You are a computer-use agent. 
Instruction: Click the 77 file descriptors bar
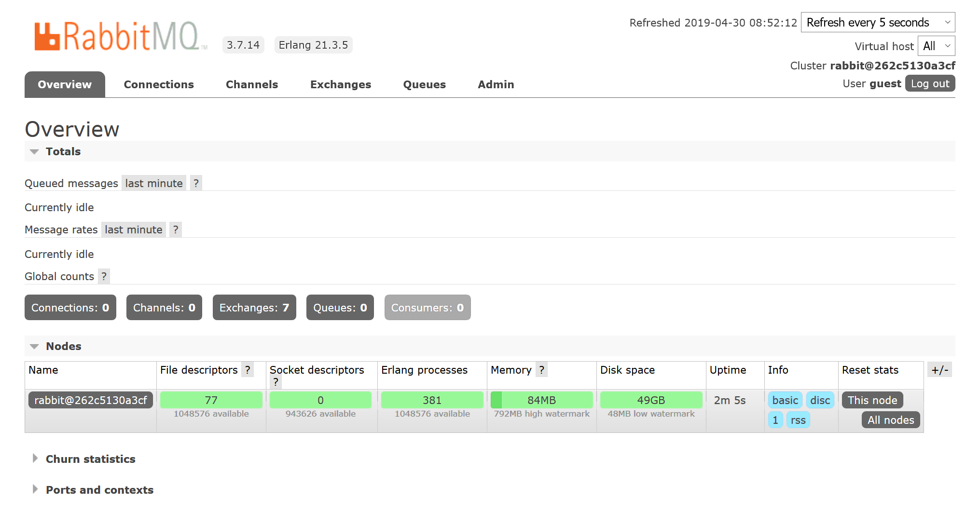click(211, 400)
